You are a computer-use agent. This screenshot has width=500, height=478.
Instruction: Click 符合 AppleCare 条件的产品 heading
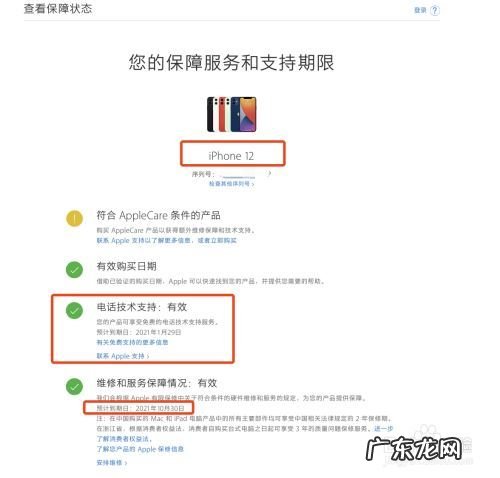pyautogui.click(x=158, y=215)
